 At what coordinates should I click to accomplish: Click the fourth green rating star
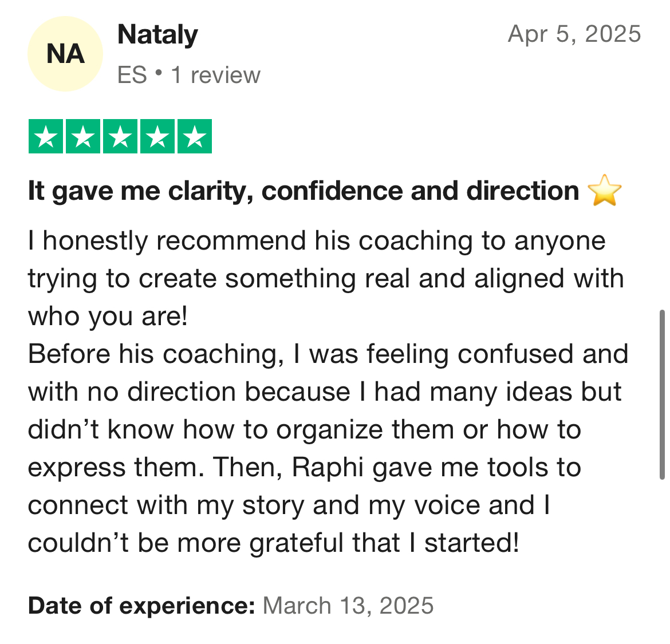pos(157,136)
